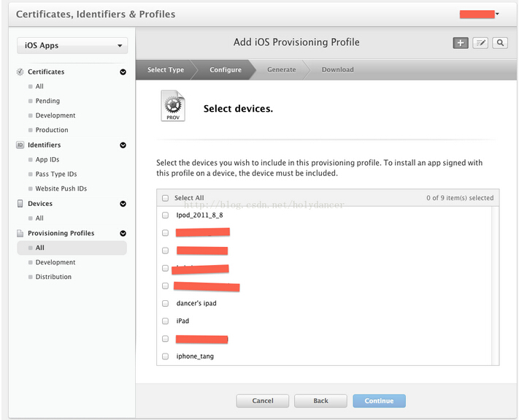
Task: Go to the Configure step
Action: point(226,70)
